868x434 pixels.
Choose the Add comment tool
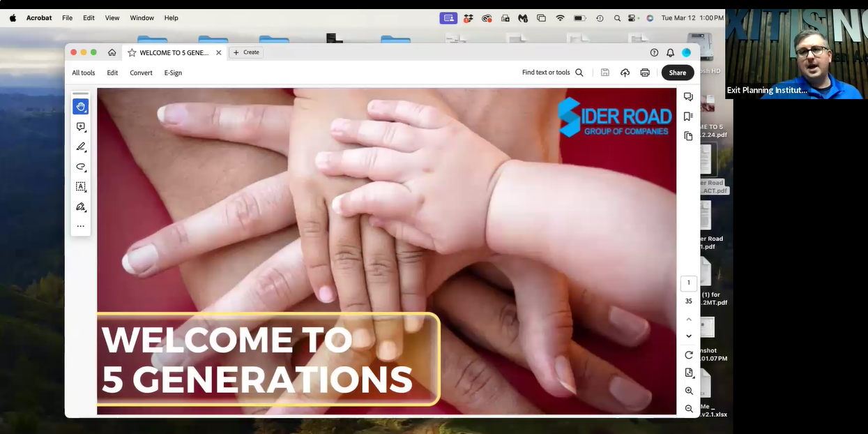(81, 127)
